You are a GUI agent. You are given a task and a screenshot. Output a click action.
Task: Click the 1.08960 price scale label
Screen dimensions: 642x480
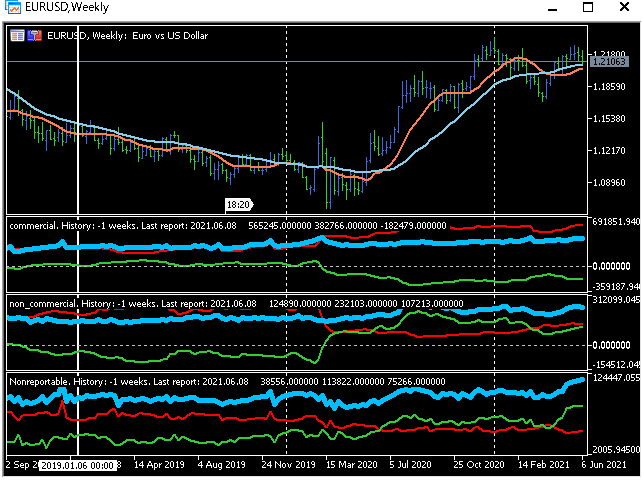(x=609, y=183)
